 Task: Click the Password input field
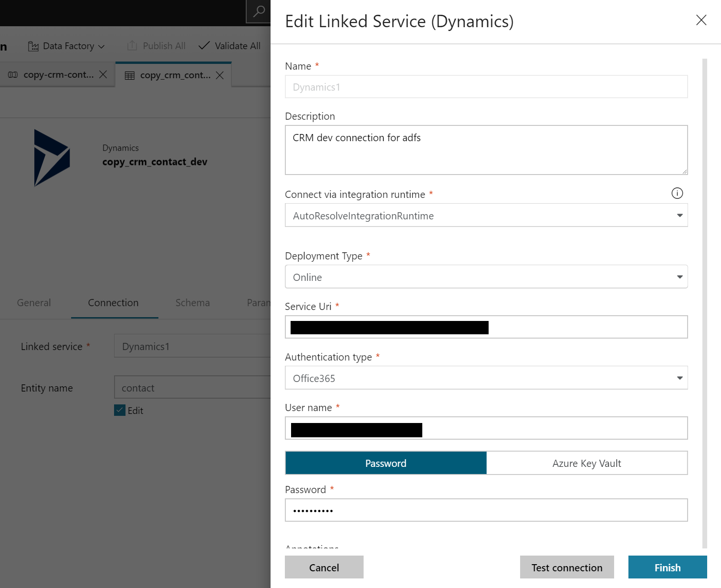[x=486, y=510]
